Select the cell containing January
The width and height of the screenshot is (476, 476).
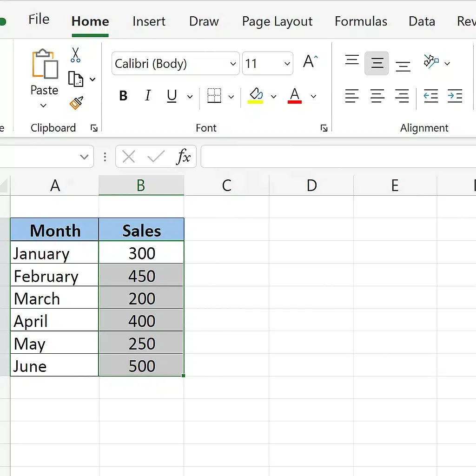coord(54,253)
